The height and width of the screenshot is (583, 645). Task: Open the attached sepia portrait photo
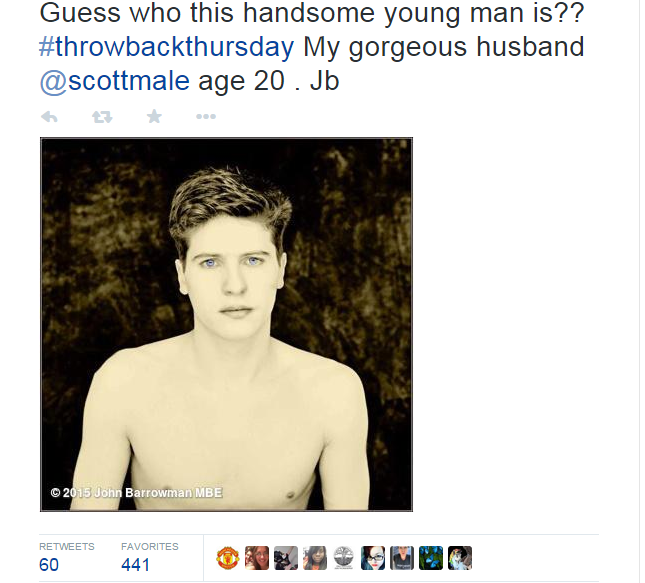[226, 324]
